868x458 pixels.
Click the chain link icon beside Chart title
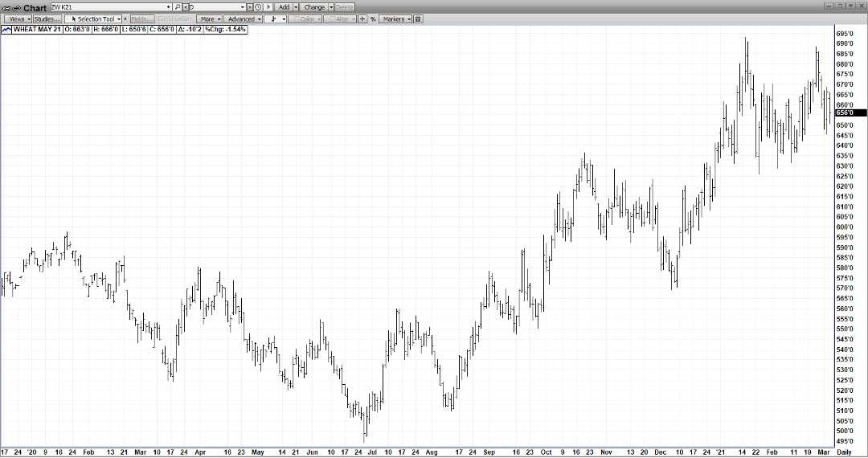click(12, 7)
